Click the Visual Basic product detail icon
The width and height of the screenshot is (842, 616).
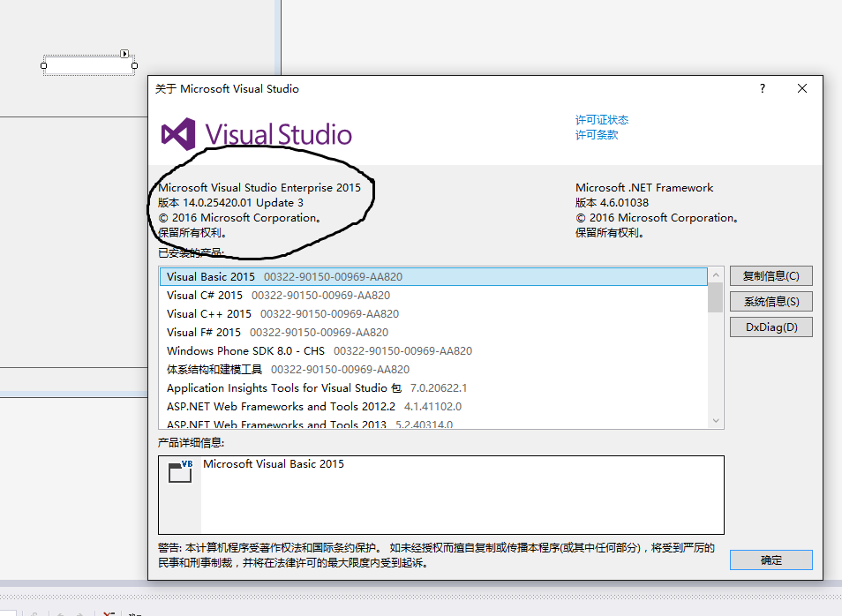click(180, 471)
